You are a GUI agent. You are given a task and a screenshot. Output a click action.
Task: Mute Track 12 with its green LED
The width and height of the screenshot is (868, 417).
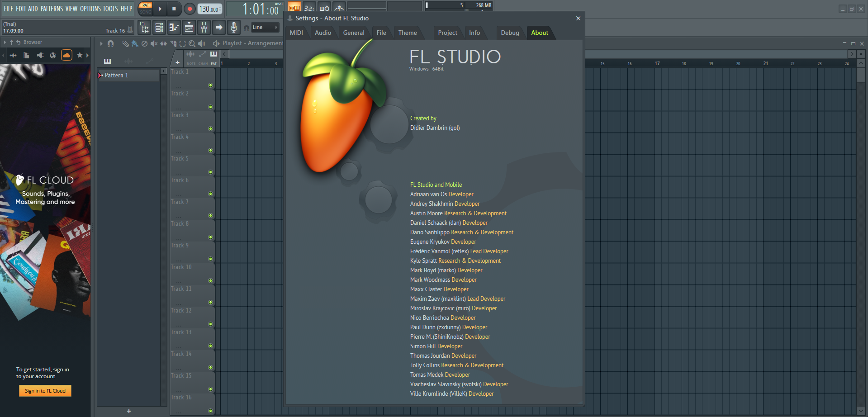tap(210, 324)
